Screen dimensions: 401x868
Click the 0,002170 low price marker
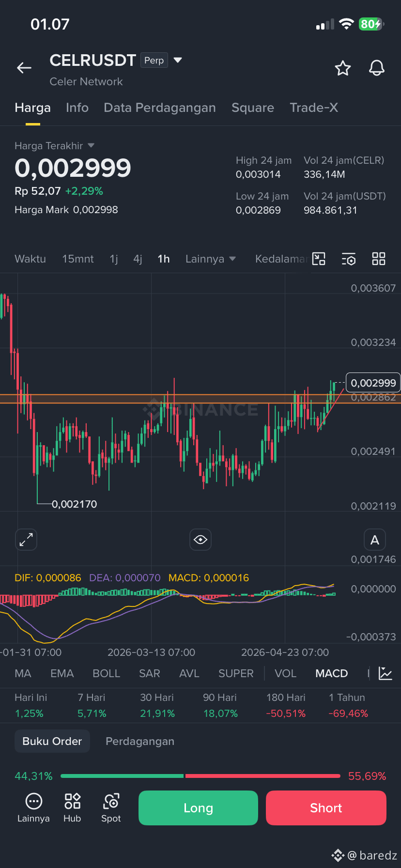point(74,504)
